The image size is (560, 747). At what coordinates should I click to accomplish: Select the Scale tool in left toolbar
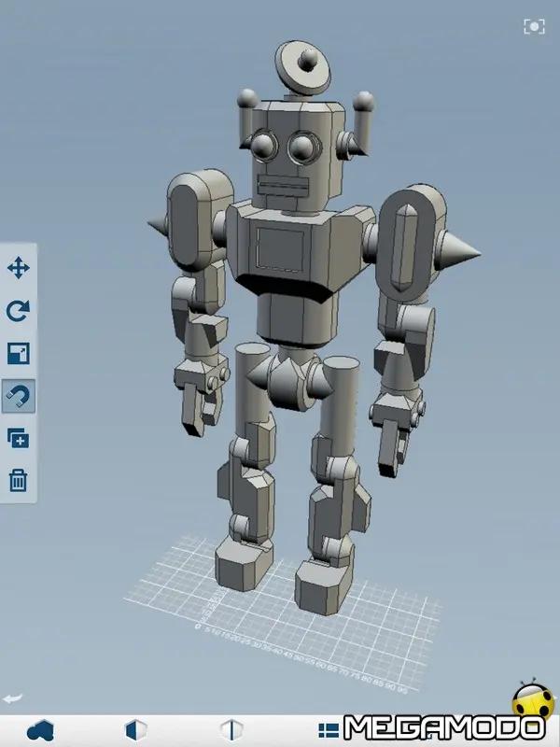[19, 354]
